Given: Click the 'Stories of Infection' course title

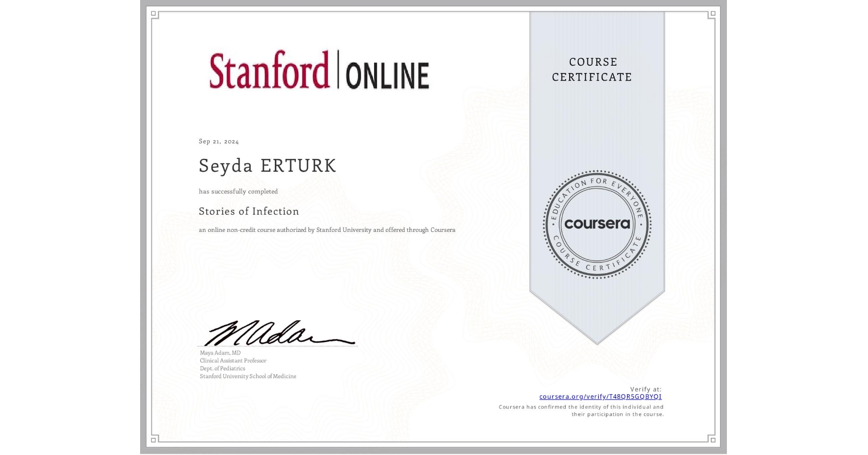Looking at the screenshot, I should (250, 211).
